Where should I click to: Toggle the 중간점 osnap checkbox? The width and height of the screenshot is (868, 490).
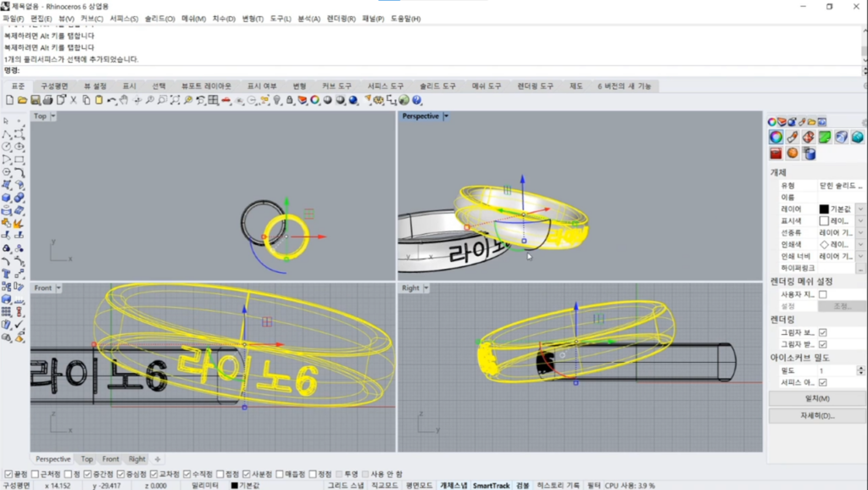pyautogui.click(x=87, y=474)
